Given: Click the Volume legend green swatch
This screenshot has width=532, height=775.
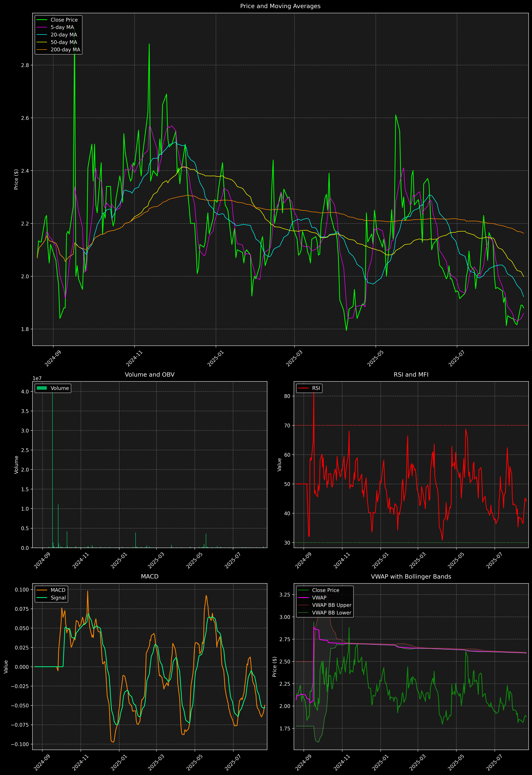Looking at the screenshot, I should (x=42, y=388).
